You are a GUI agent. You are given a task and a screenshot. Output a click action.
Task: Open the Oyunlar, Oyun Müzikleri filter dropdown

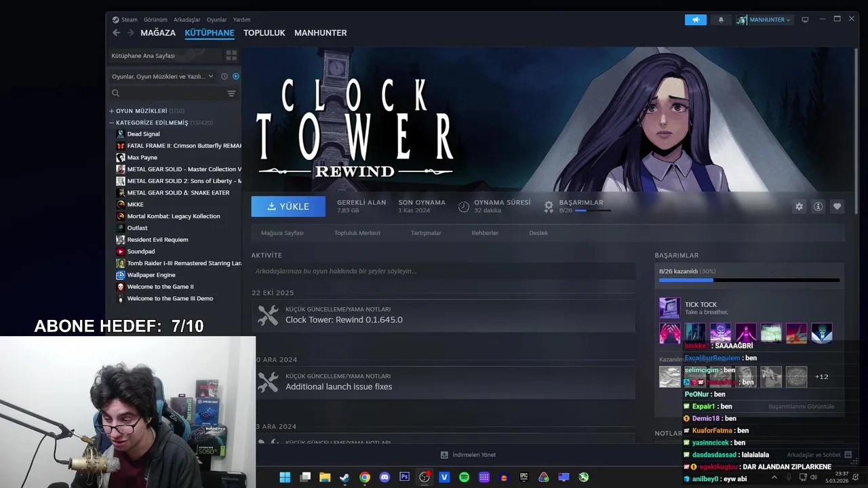163,77
